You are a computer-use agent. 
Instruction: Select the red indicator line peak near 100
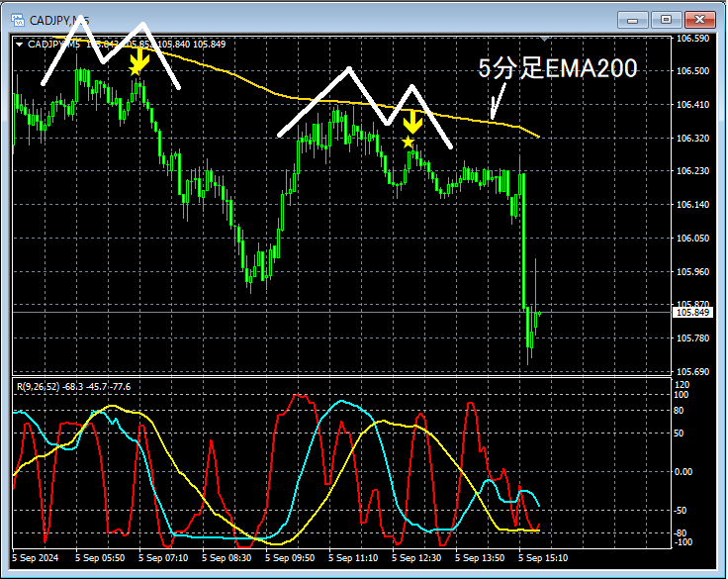(300, 396)
